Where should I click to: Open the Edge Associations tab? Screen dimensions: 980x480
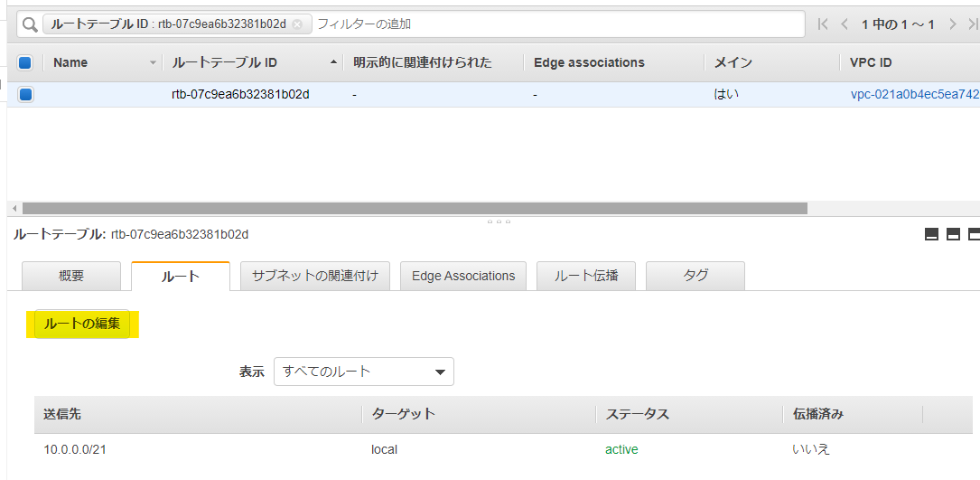(x=463, y=276)
